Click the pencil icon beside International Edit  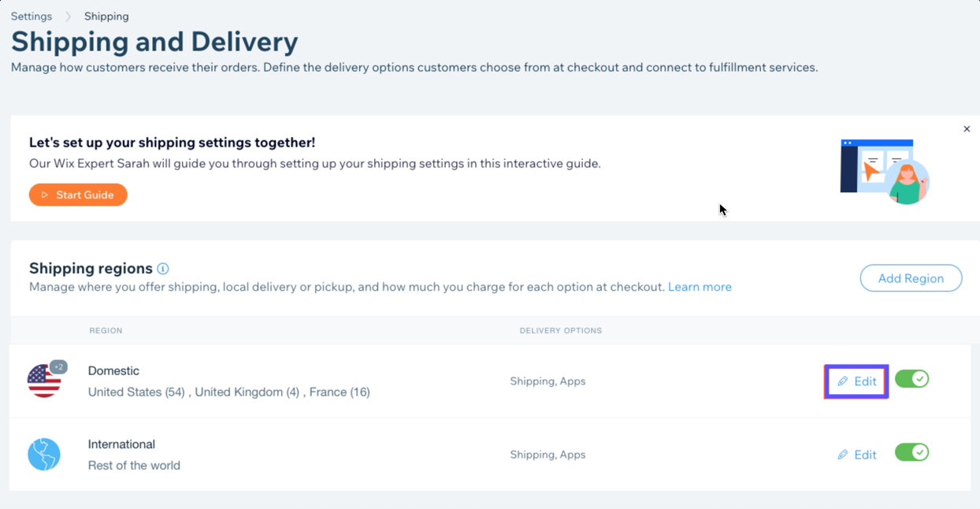tap(844, 455)
